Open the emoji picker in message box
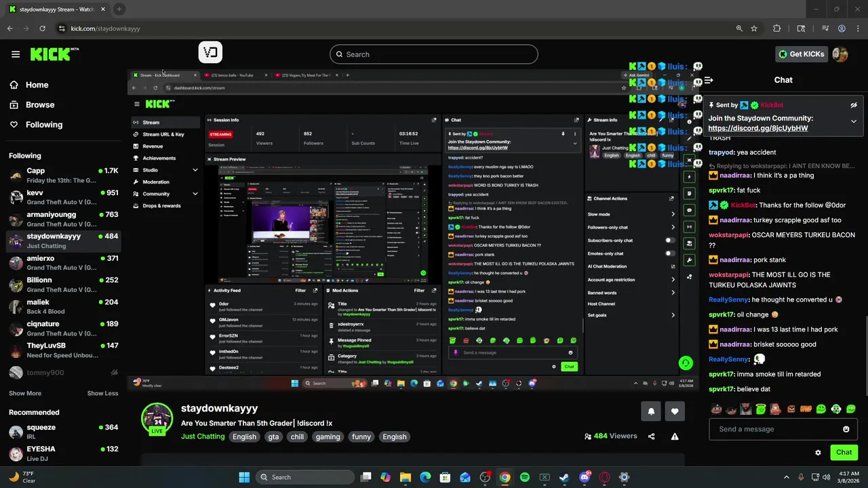The height and width of the screenshot is (488, 868). [846, 429]
